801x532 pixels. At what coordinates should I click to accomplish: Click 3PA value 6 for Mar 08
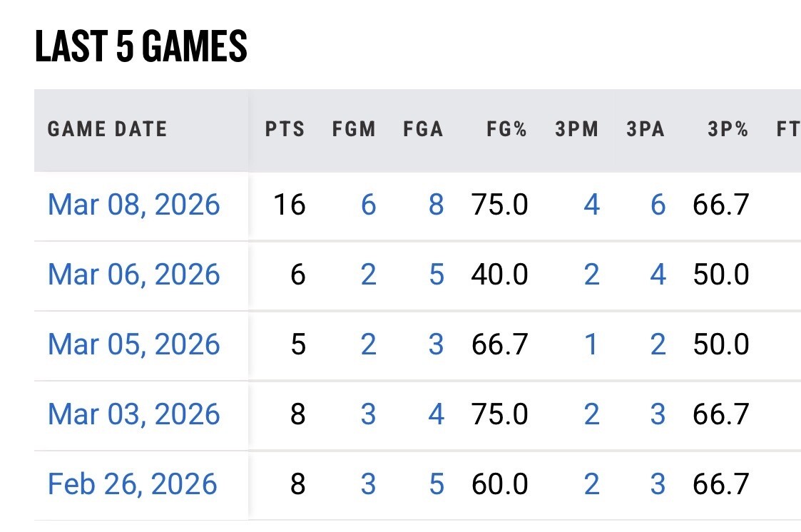658,205
